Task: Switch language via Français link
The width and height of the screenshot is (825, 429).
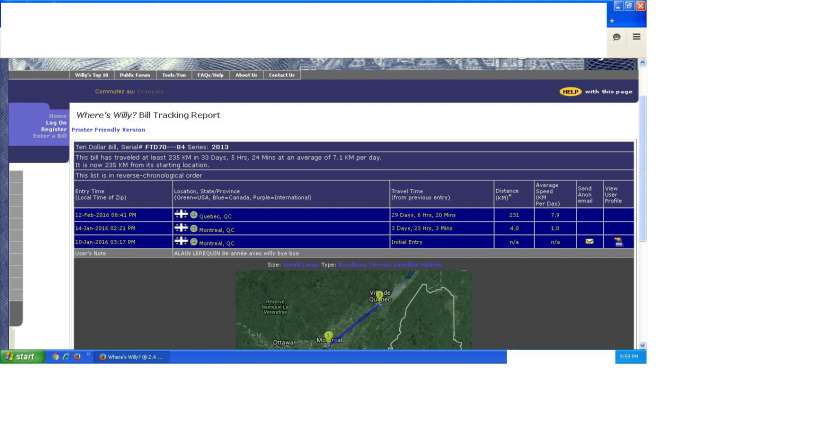Action: click(x=150, y=92)
